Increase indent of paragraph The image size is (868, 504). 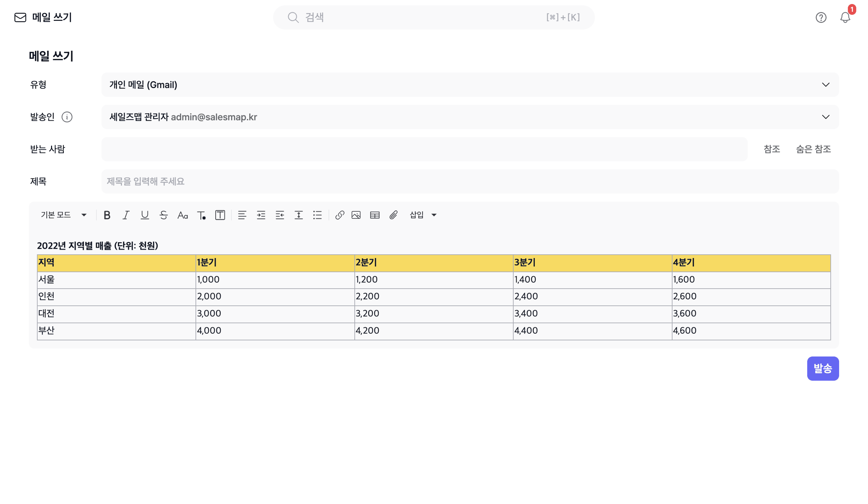[261, 215]
